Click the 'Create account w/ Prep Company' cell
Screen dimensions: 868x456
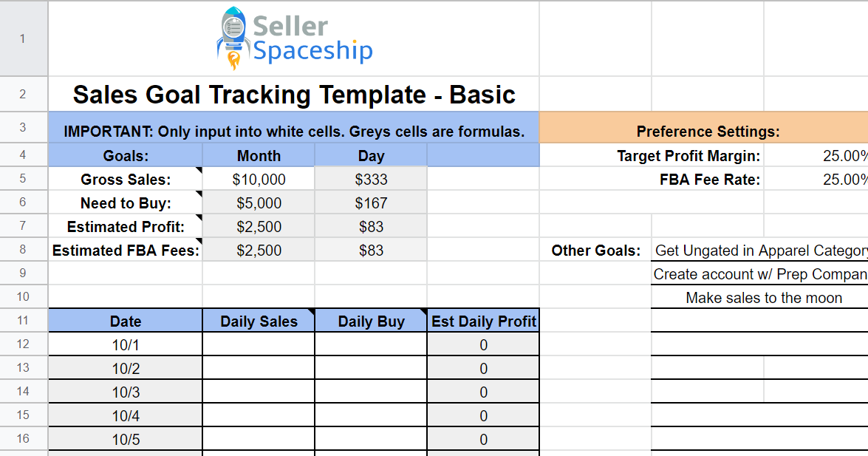[x=759, y=273]
